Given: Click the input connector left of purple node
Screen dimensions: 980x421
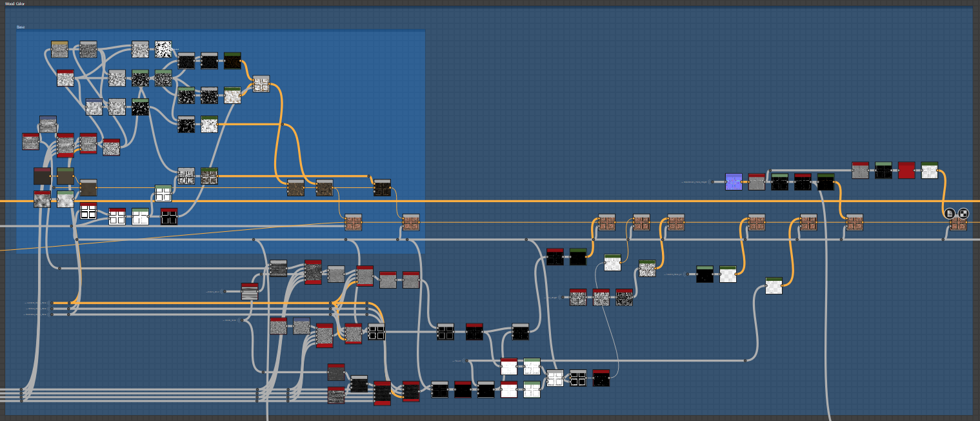Looking at the screenshot, I should 712,182.
